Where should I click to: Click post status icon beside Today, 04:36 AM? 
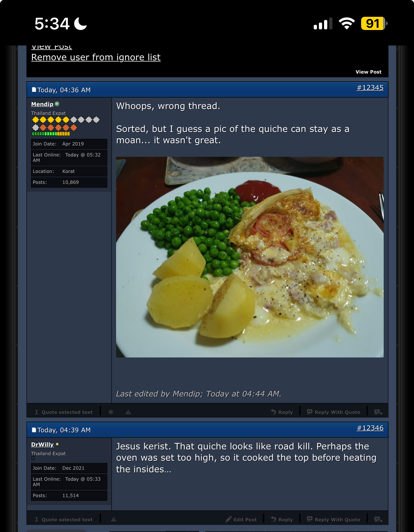click(x=34, y=90)
